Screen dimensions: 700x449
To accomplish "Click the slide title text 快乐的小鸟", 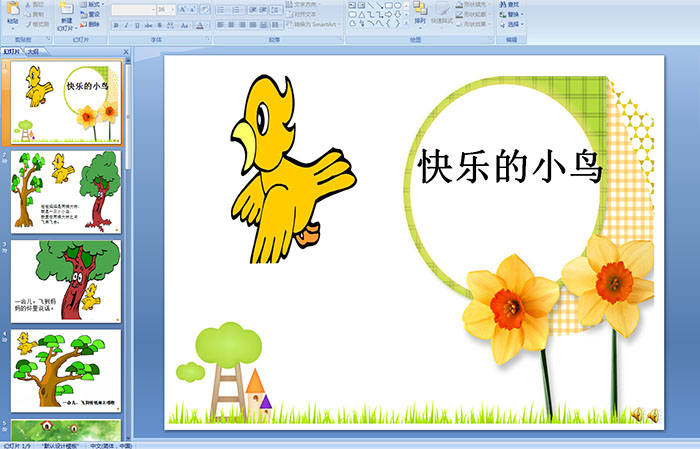I will 511,166.
